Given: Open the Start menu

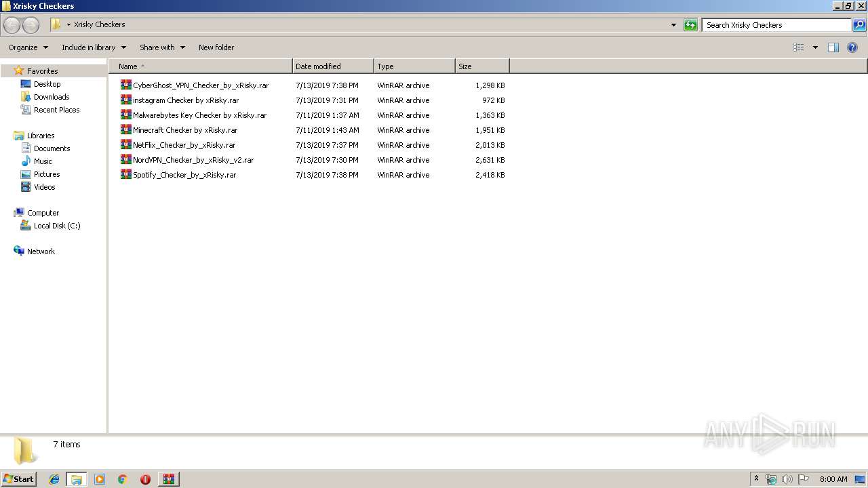Looking at the screenshot, I should click(18, 479).
